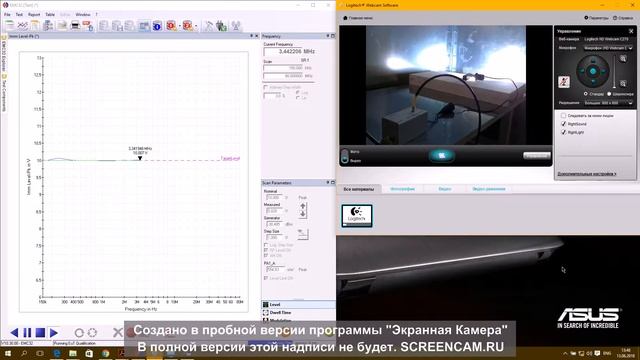The image size is (640, 360).
Task: Click the hammer tools toolbar icon
Action: click(209, 26)
